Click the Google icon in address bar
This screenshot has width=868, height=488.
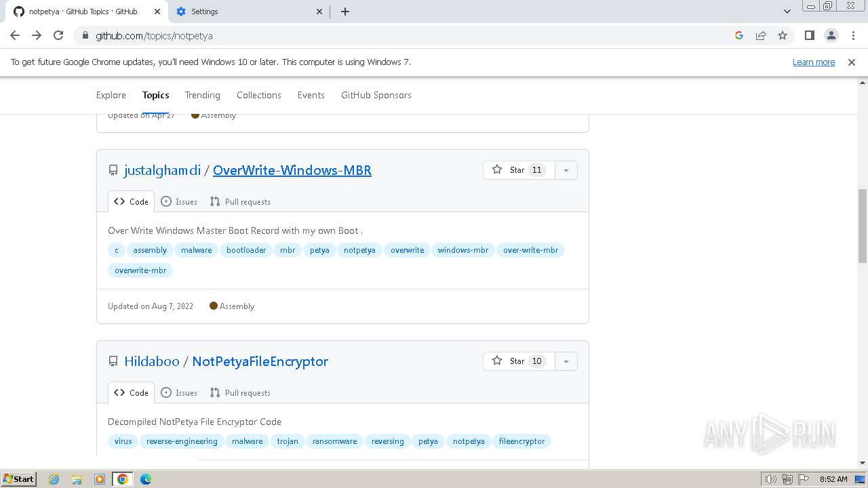click(x=739, y=35)
